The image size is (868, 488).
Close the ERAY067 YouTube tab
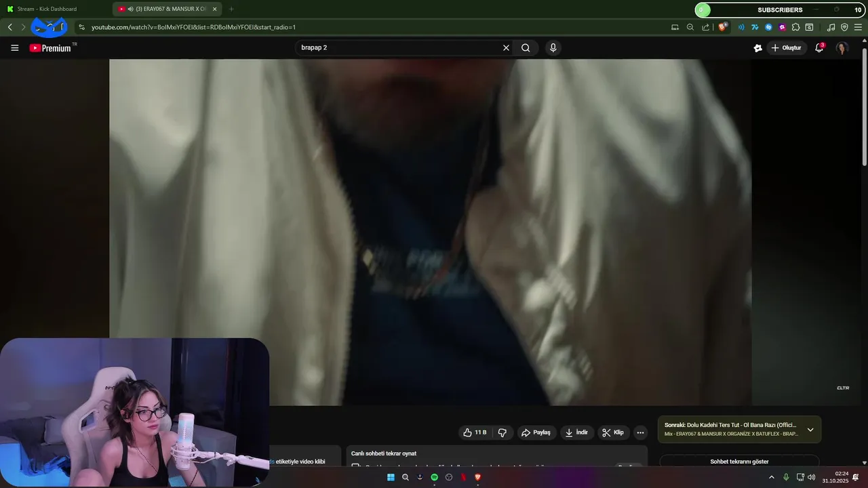point(215,9)
